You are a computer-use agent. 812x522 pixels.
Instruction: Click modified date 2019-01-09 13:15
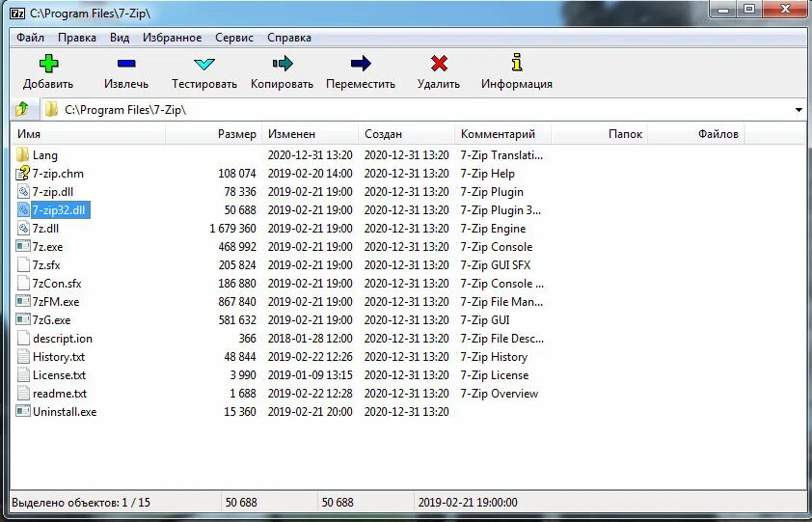311,375
